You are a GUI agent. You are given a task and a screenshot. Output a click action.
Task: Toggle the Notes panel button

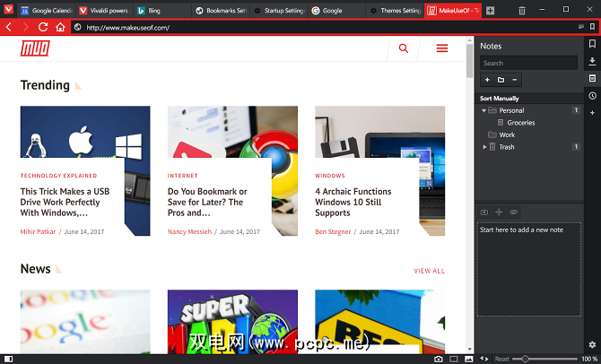pyautogui.click(x=592, y=78)
